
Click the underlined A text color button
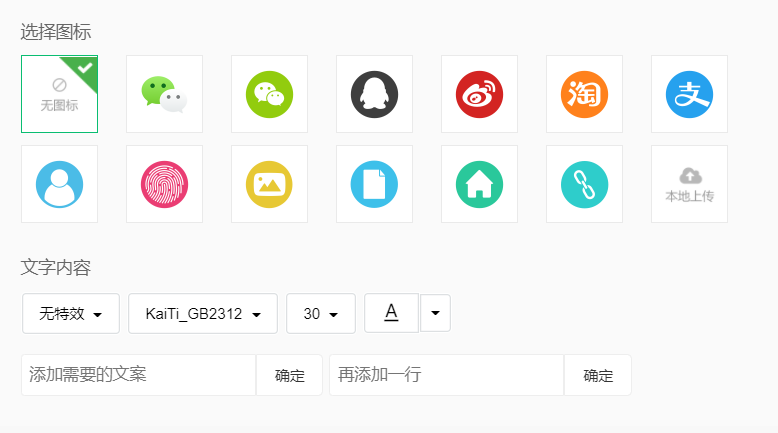click(x=391, y=313)
